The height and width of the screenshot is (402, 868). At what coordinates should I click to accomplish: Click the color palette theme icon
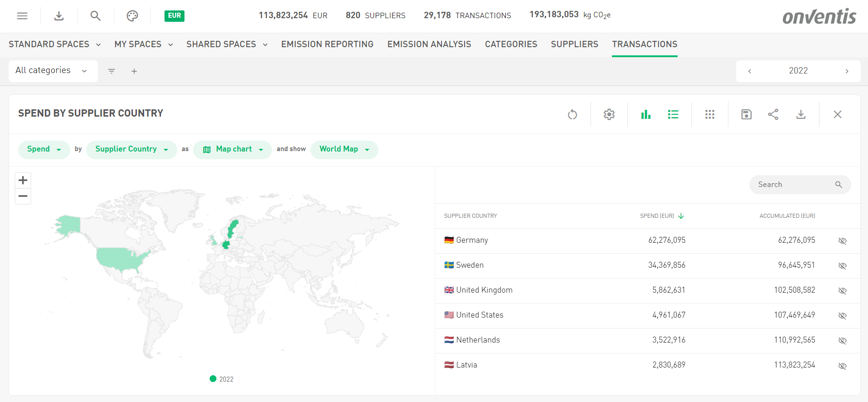(x=132, y=16)
